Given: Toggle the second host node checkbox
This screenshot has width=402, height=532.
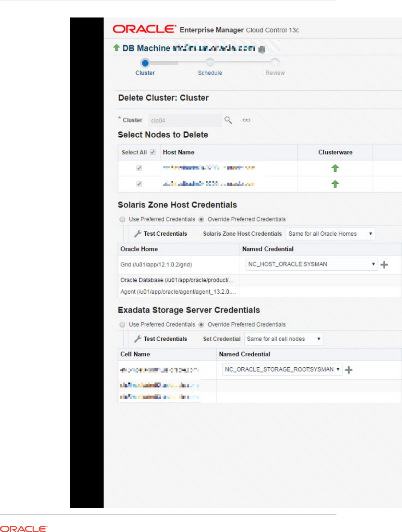Looking at the screenshot, I should pos(139,184).
